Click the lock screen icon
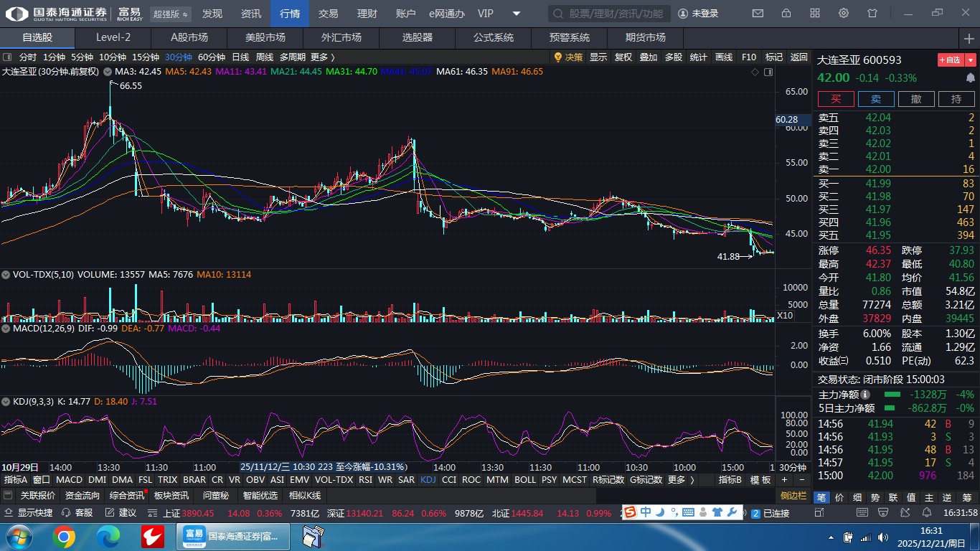The width and height of the screenshot is (980, 551). point(786,14)
